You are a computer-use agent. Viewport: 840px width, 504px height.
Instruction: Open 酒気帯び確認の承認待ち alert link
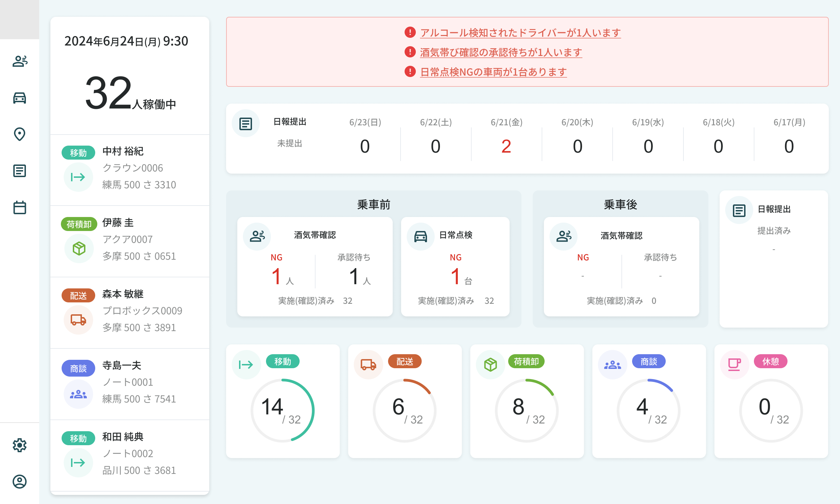coord(501,52)
